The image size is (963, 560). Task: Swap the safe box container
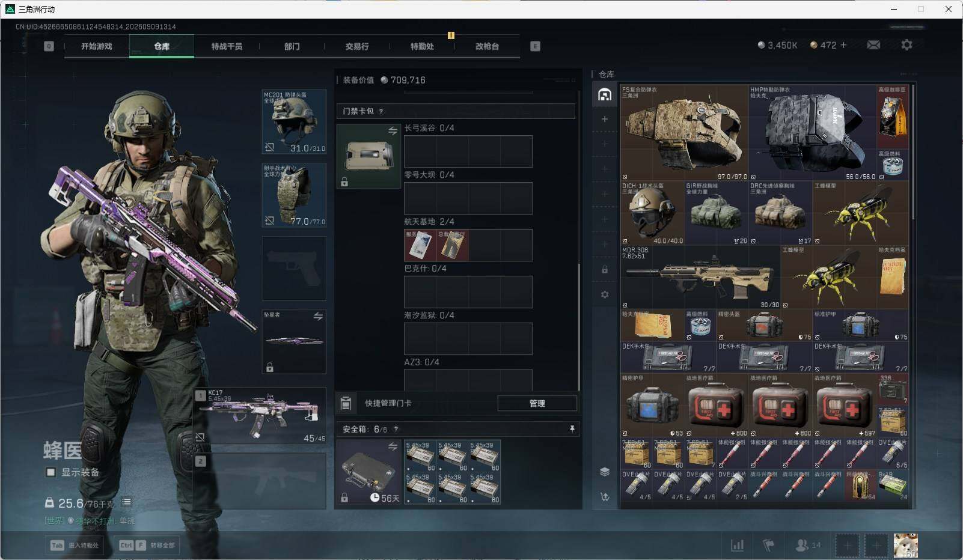point(393,446)
